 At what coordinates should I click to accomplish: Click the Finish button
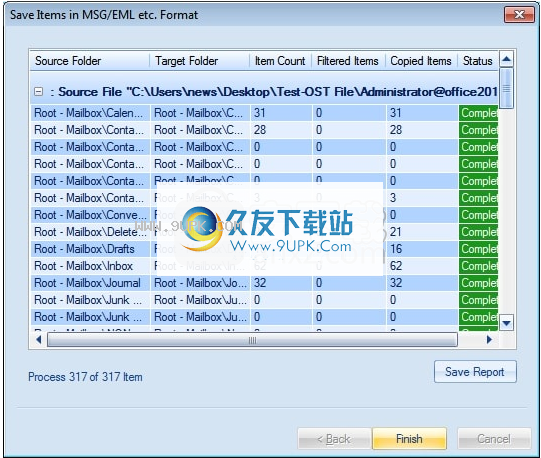(409, 439)
